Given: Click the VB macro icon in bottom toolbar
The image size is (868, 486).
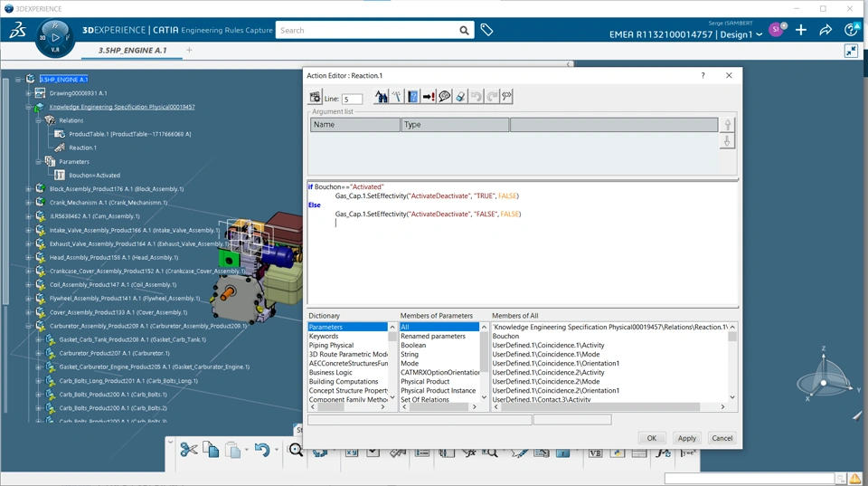Looking at the screenshot, I should [x=595, y=453].
